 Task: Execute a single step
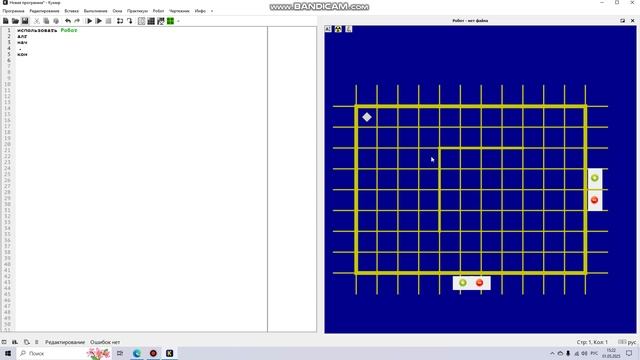pyautogui.click(x=120, y=21)
